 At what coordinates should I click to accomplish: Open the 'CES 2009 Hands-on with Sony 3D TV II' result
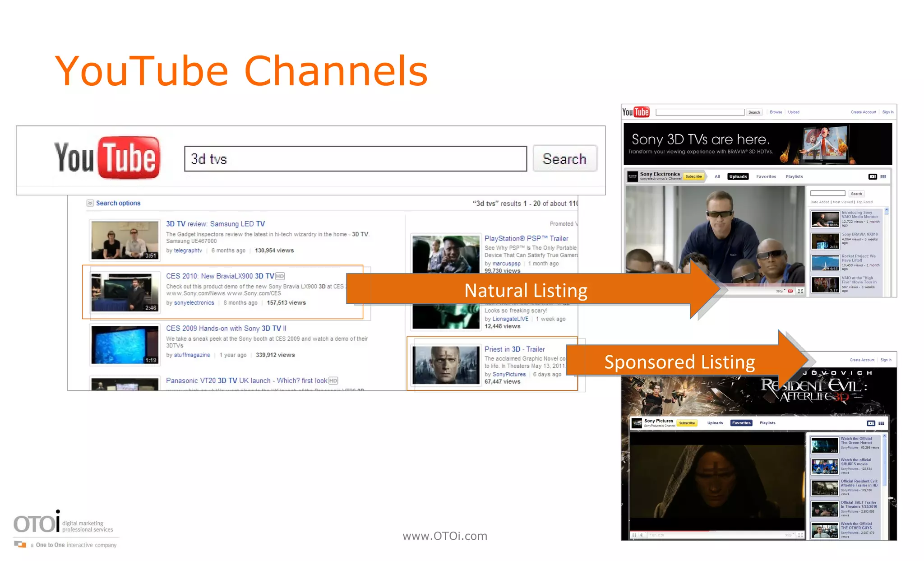226,329
